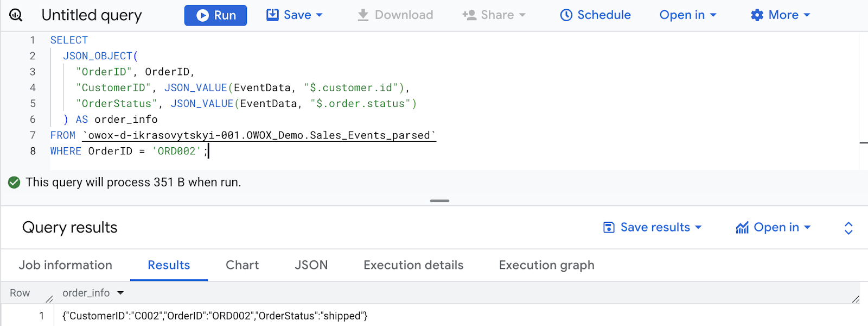
Task: Open the Share dropdown
Action: 494,15
